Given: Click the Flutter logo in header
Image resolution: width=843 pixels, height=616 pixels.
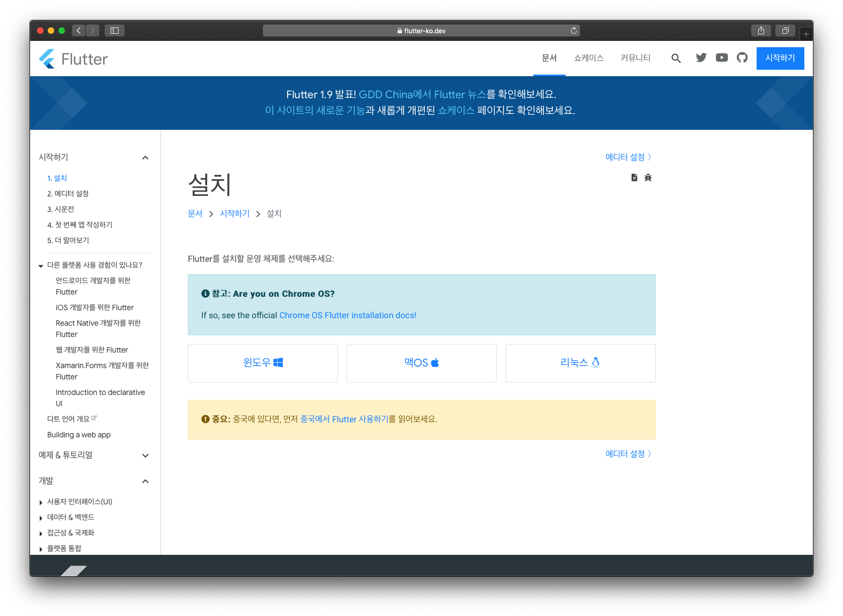Looking at the screenshot, I should [x=74, y=59].
